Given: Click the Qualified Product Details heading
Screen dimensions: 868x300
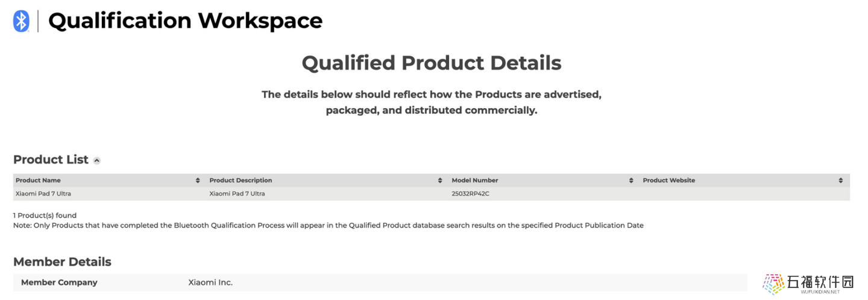Looking at the screenshot, I should tap(432, 63).
